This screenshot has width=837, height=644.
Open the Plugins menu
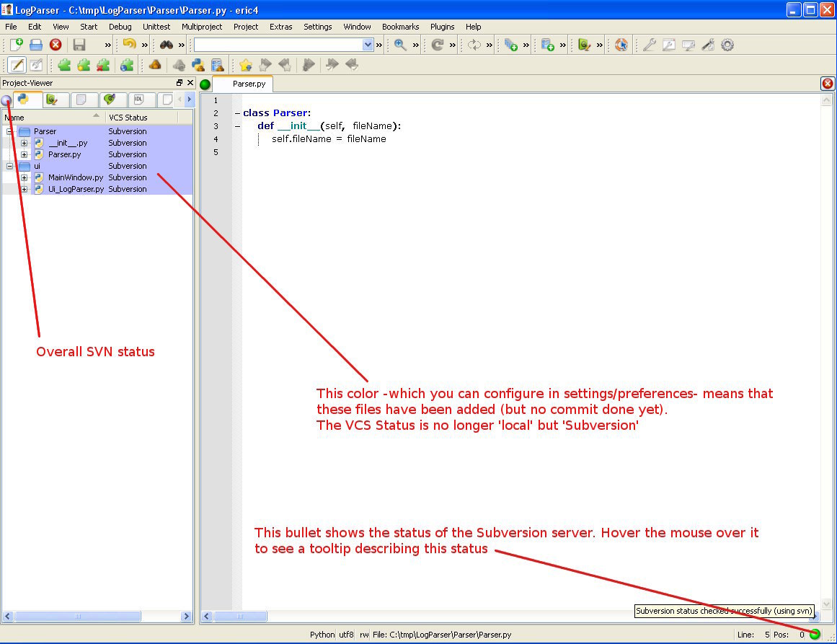442,27
